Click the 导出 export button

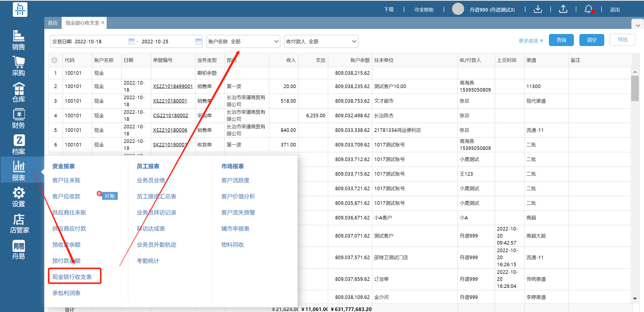623,40
